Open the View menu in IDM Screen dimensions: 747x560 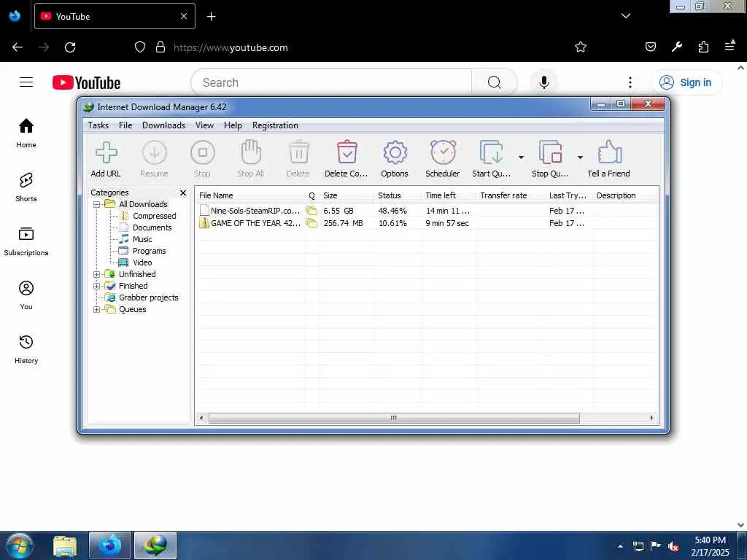pos(204,125)
